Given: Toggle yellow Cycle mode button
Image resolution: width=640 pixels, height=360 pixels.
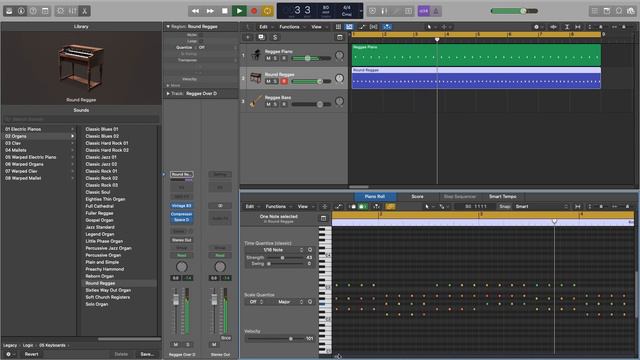Looking at the screenshot, I should tap(267, 11).
